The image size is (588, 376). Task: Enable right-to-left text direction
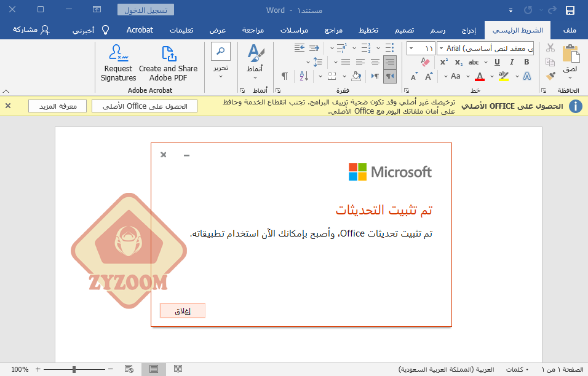[390, 76]
